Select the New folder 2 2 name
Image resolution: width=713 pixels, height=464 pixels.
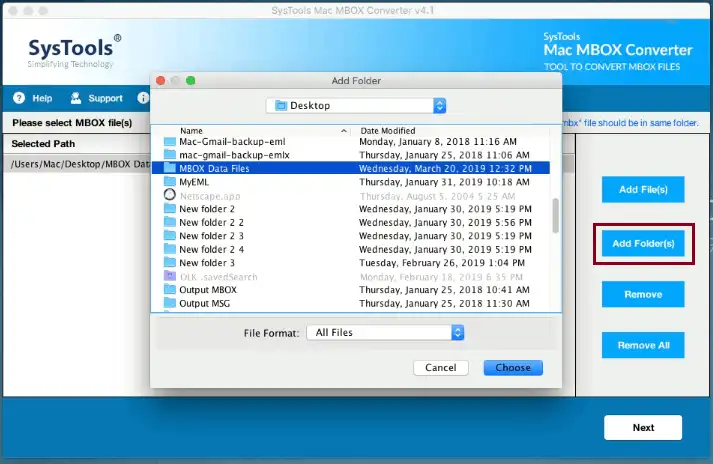tap(211, 222)
